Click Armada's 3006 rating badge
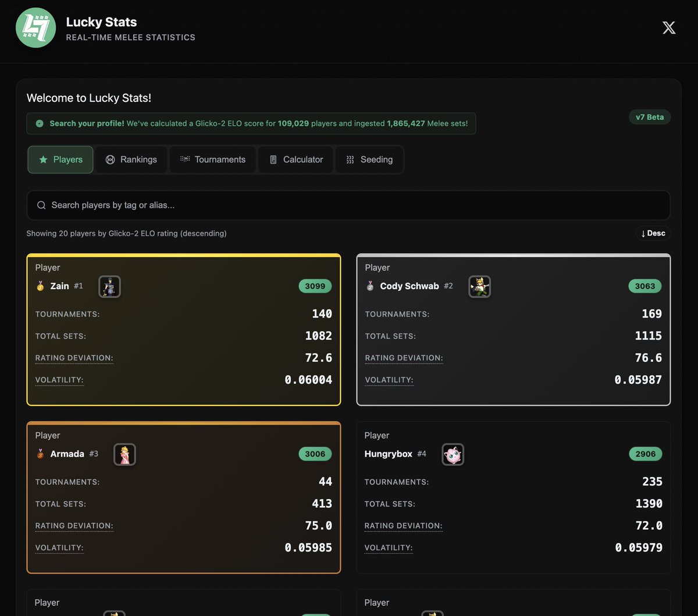Viewport: 698px width, 616px height. tap(315, 454)
